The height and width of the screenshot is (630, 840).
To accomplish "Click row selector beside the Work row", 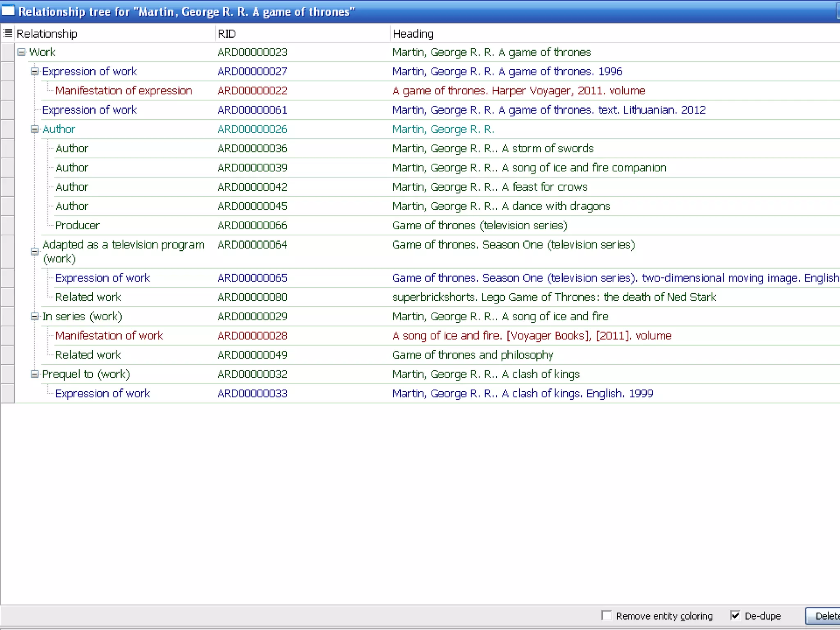I will tap(7, 52).
